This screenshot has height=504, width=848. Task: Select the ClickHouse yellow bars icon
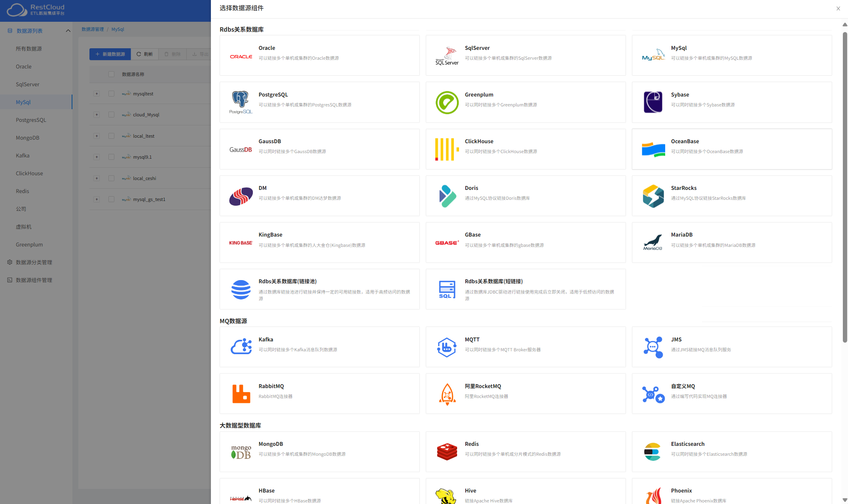tap(447, 149)
